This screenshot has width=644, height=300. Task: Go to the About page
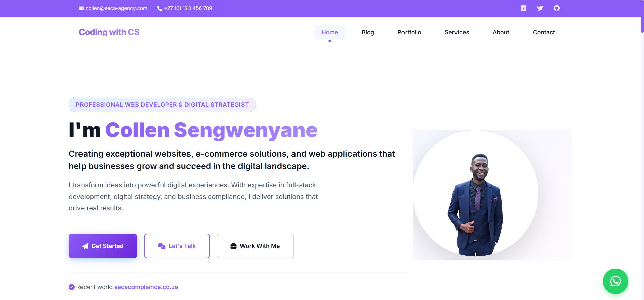(x=501, y=32)
